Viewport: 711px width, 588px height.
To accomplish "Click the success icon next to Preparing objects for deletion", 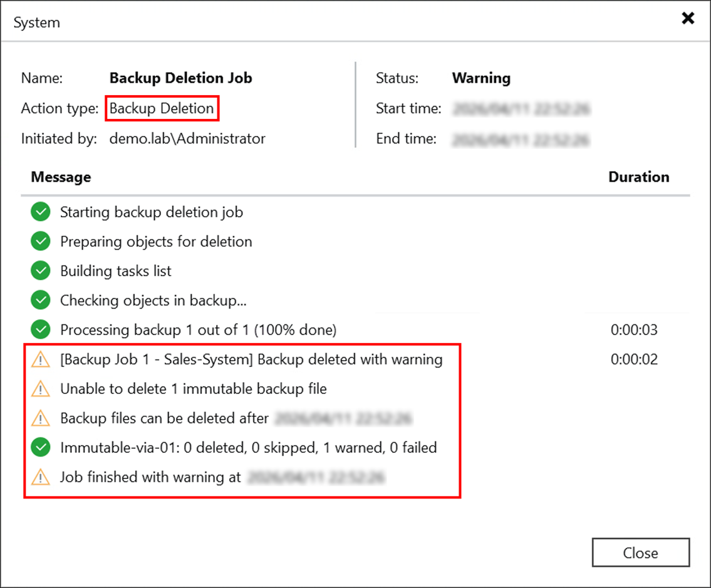I will pyautogui.click(x=39, y=241).
